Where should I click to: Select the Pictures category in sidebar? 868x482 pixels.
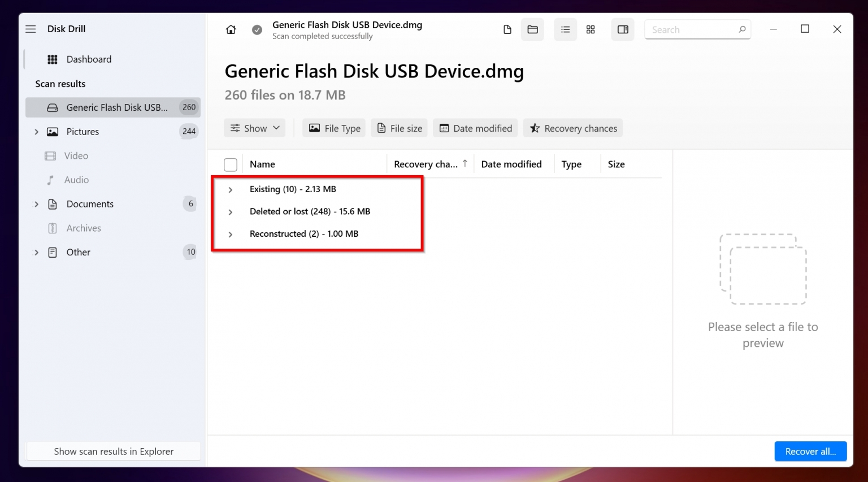pos(83,131)
